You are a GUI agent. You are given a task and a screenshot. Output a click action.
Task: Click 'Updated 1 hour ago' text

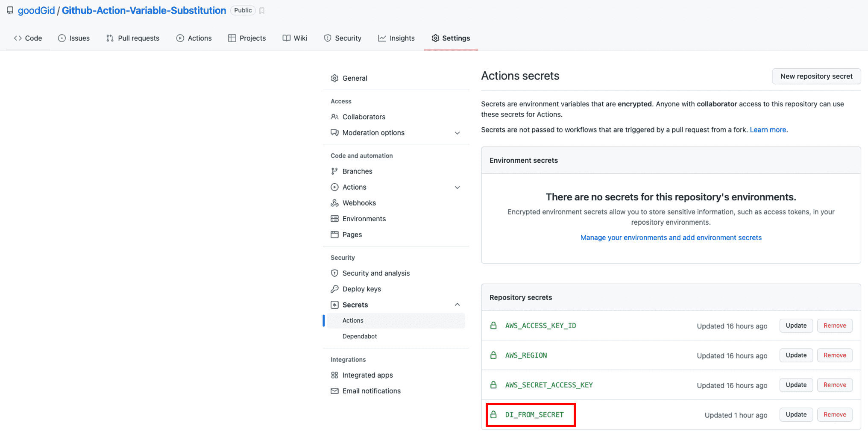pyautogui.click(x=736, y=415)
